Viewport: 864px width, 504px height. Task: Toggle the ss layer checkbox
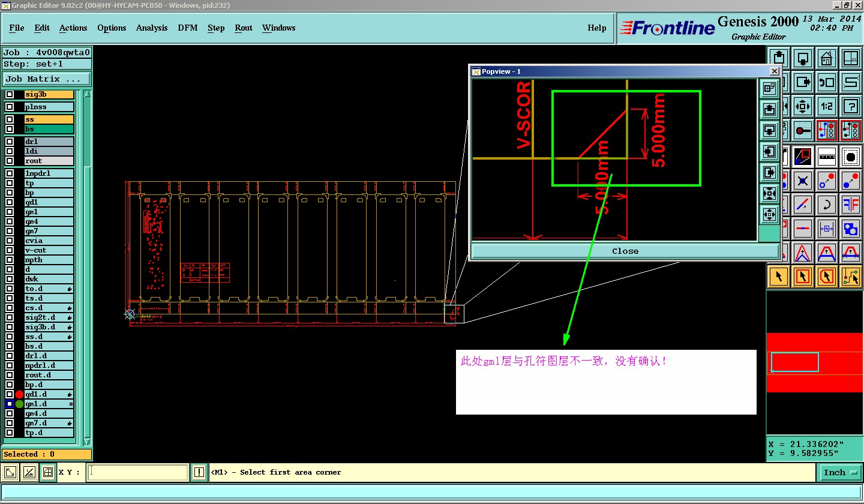(x=10, y=119)
